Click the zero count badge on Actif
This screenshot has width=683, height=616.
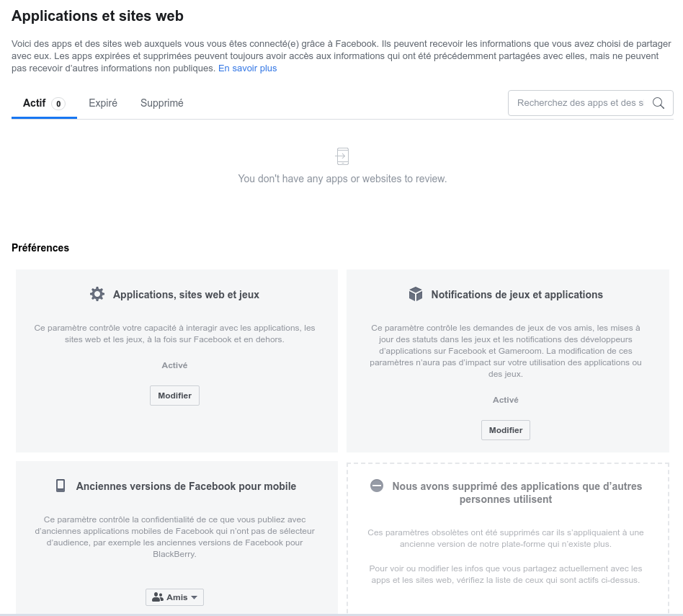pyautogui.click(x=58, y=104)
